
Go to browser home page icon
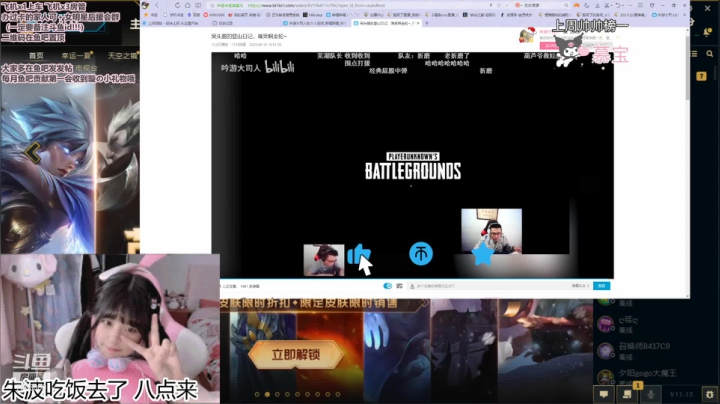(x=187, y=6)
